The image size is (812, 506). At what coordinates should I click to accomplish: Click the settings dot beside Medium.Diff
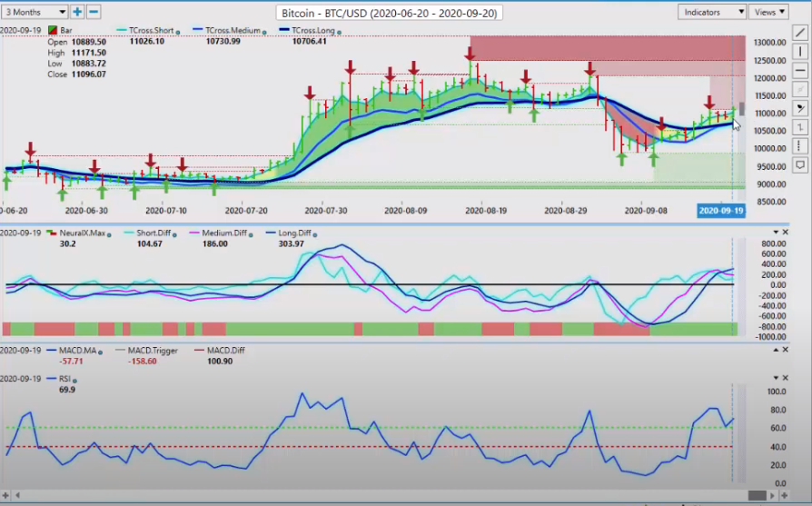coord(251,234)
